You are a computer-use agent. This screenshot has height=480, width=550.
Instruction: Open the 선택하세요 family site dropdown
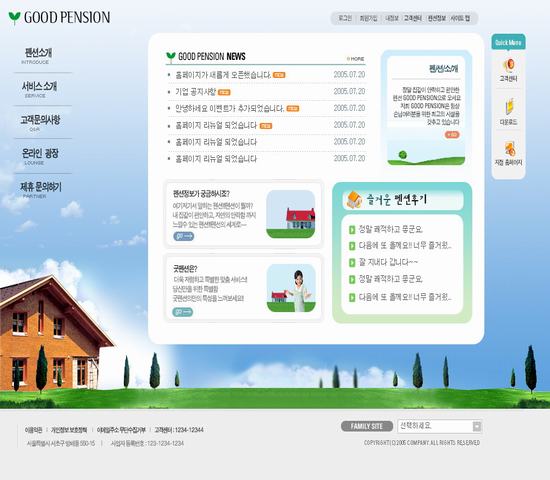coord(440,426)
